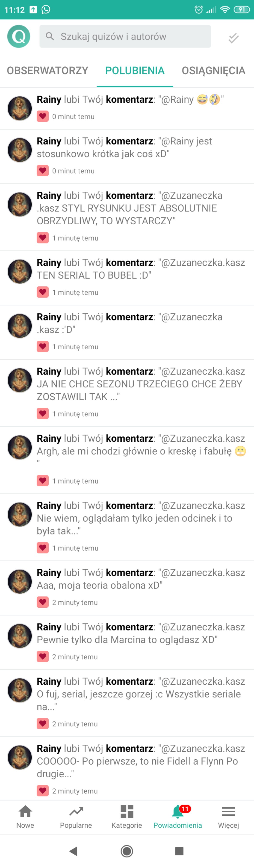Open Rainy name in COOOOO- notification
This screenshot has width=254, height=868.
tap(49, 748)
